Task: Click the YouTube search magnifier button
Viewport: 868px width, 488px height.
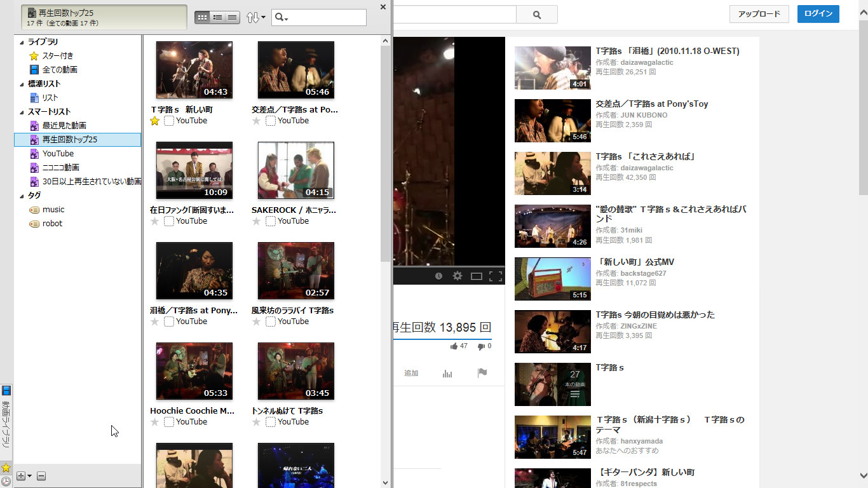Action: [537, 15]
